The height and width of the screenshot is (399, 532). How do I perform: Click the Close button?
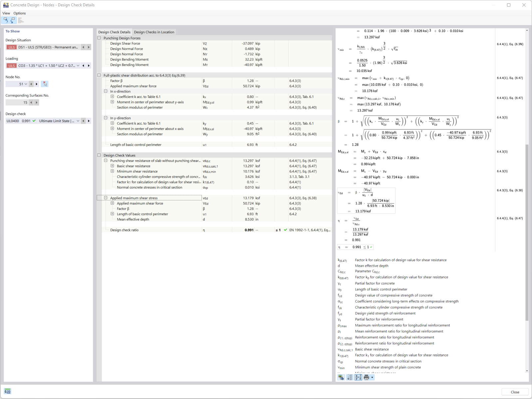pyautogui.click(x=515, y=392)
